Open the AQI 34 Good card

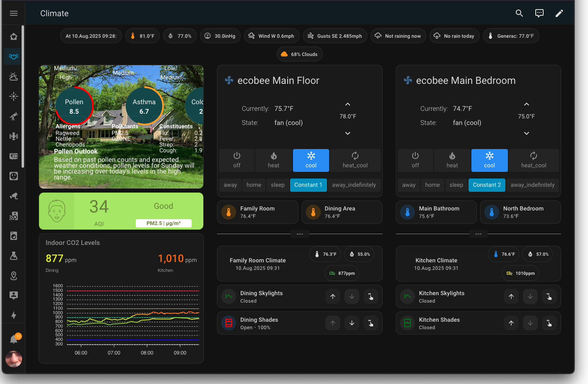121,211
